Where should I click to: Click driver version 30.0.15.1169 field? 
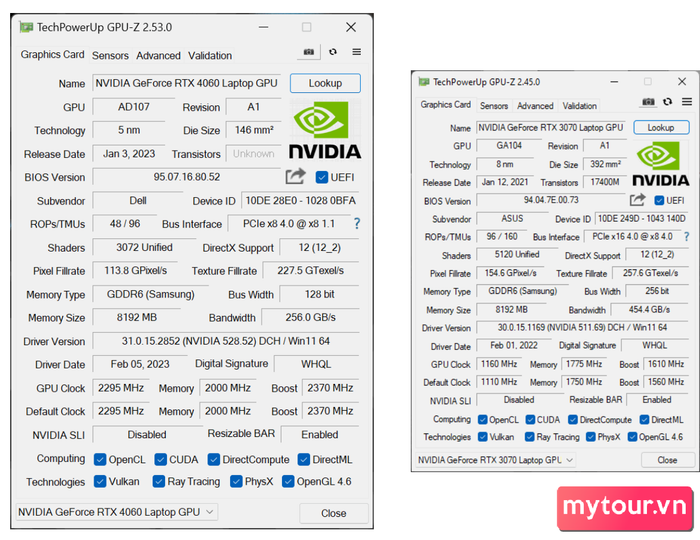[582, 328]
